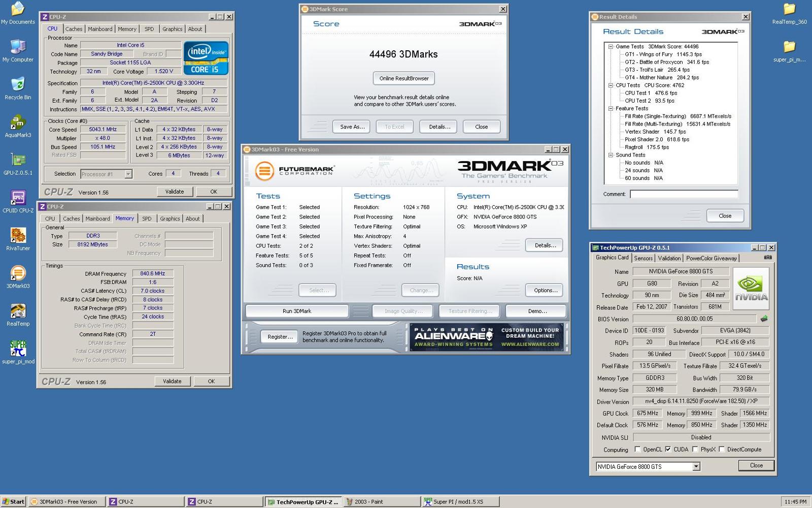The image size is (812, 508).
Task: Open PowerColor Giveaway tab in GPU-Z
Action: [711, 258]
